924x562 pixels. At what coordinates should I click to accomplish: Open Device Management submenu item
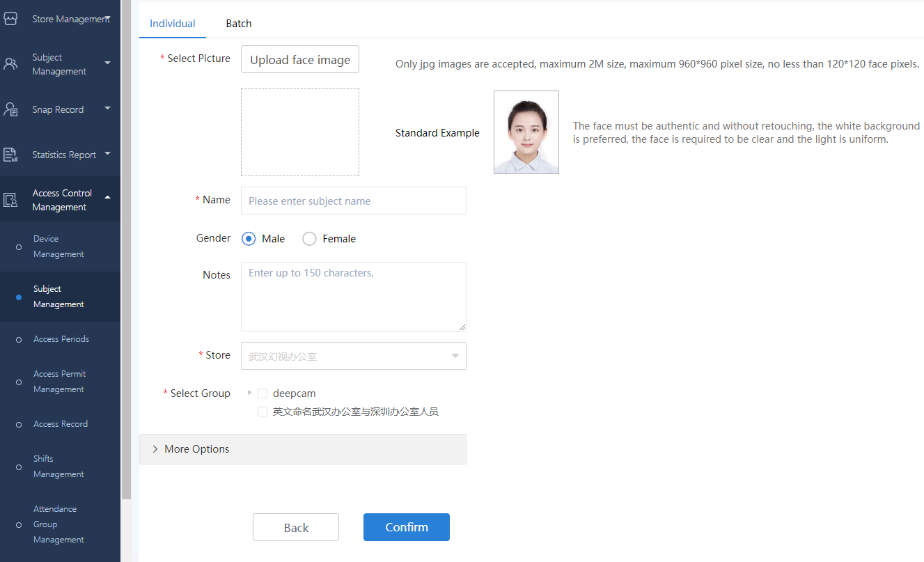click(x=58, y=247)
